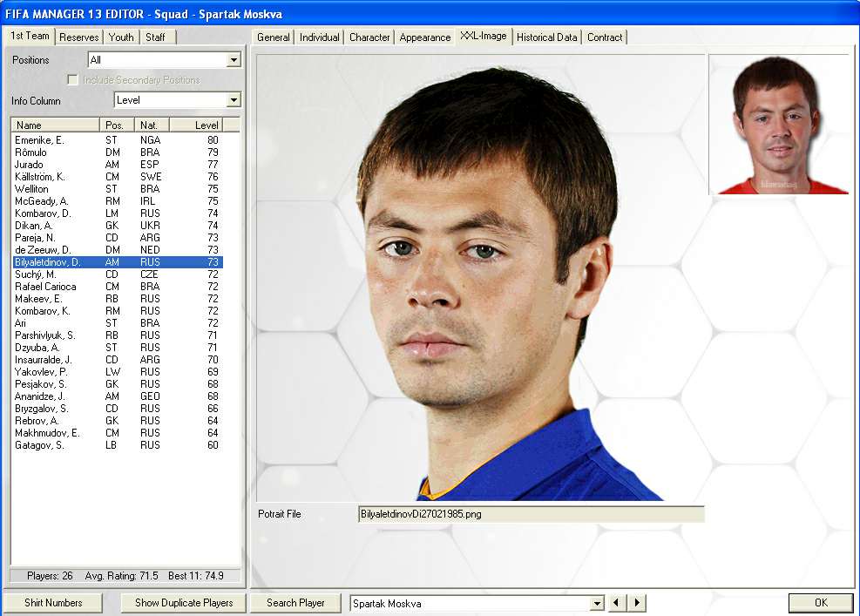Viewport: 860px width, 616px height.
Task: Click the Search Player button
Action: [x=295, y=603]
